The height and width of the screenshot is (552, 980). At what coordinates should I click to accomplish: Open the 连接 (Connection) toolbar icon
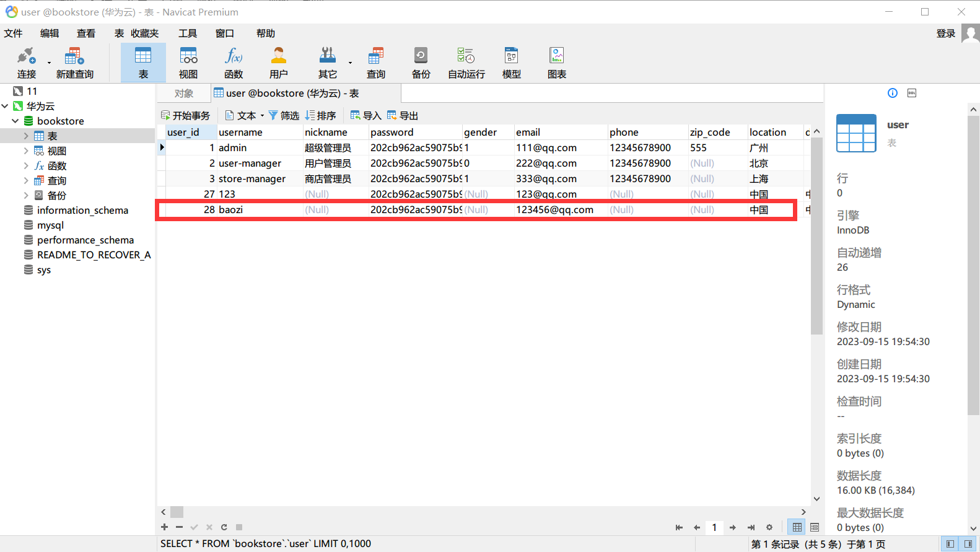click(26, 63)
